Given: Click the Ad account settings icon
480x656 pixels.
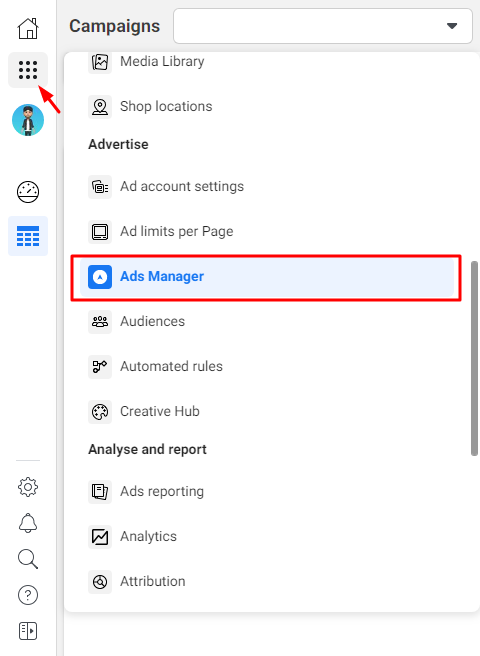Looking at the screenshot, I should 100,187.
